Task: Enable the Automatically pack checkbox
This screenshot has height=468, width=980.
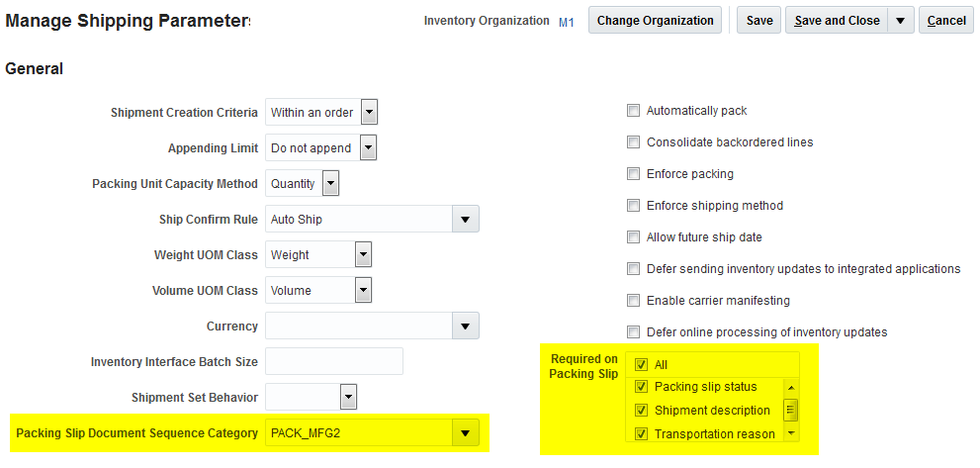Action: tap(634, 111)
